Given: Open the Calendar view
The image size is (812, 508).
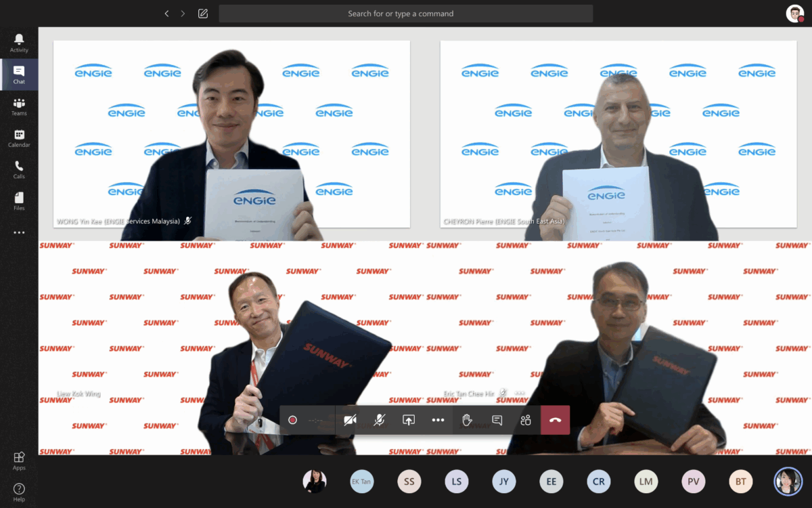Looking at the screenshot, I should coord(19,138).
